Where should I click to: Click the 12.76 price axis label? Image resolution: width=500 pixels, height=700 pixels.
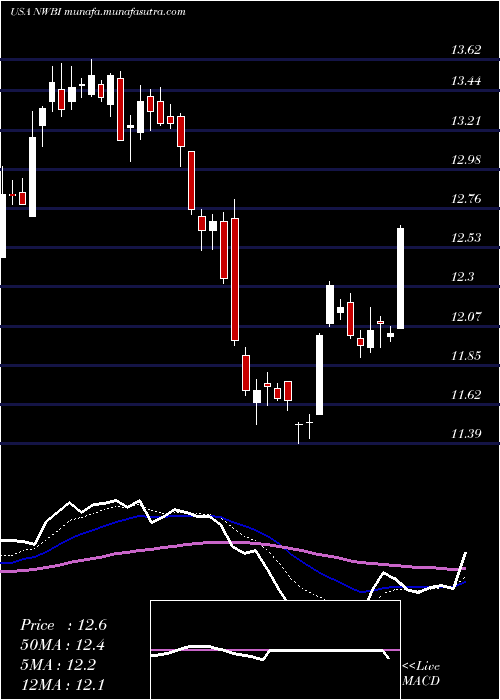467,198
